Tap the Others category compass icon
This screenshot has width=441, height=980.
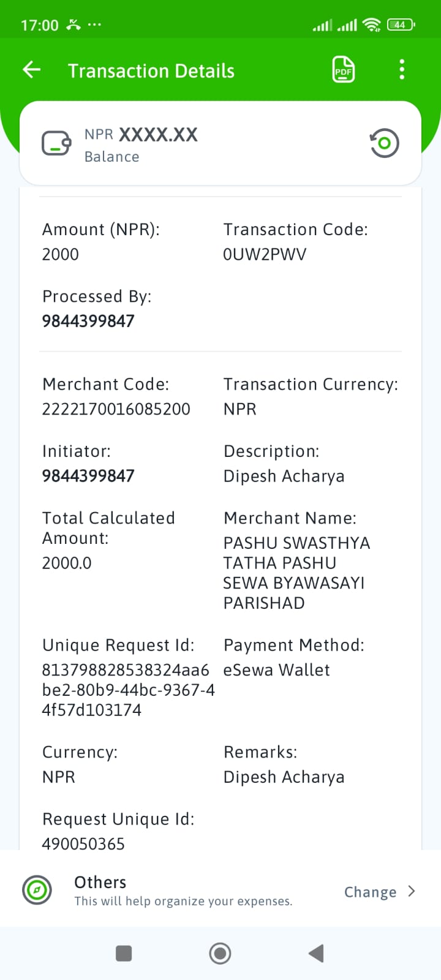[x=37, y=890]
